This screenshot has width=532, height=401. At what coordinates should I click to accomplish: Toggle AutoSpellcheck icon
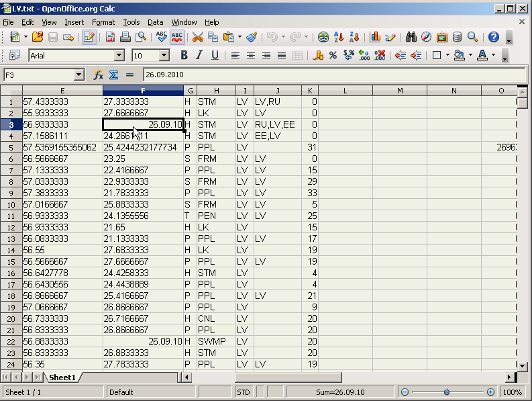point(176,37)
